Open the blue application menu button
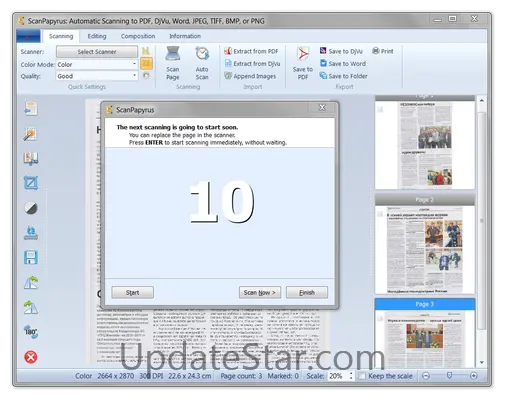Image resolution: width=505 pixels, height=400 pixels. (x=28, y=36)
